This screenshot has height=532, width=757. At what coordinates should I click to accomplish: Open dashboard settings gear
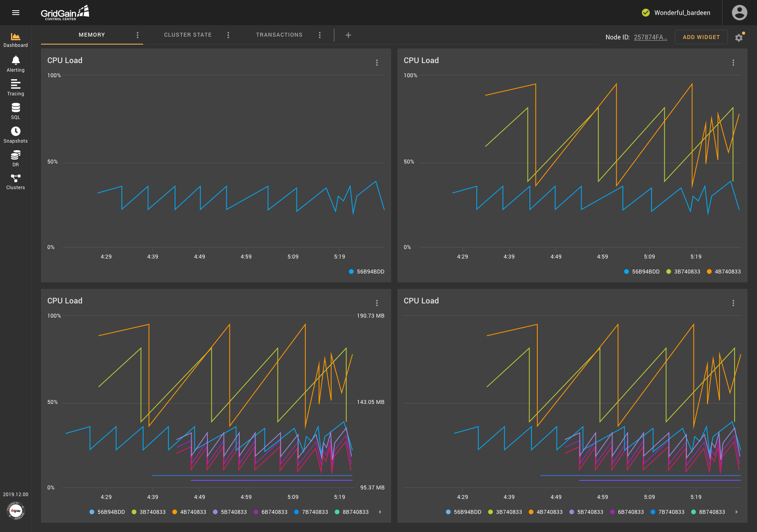[x=739, y=37]
